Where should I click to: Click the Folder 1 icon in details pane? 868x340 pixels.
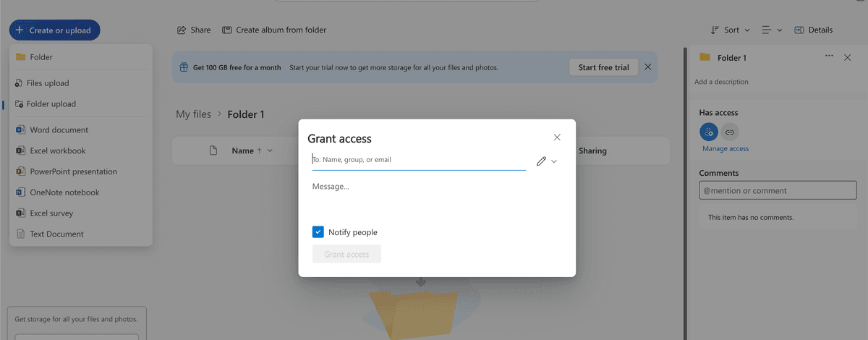tap(705, 57)
